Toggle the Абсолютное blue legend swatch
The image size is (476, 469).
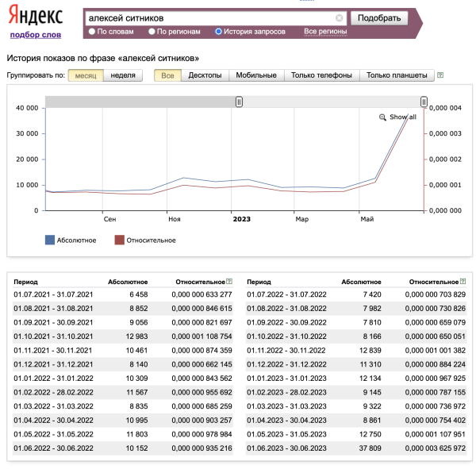point(50,240)
